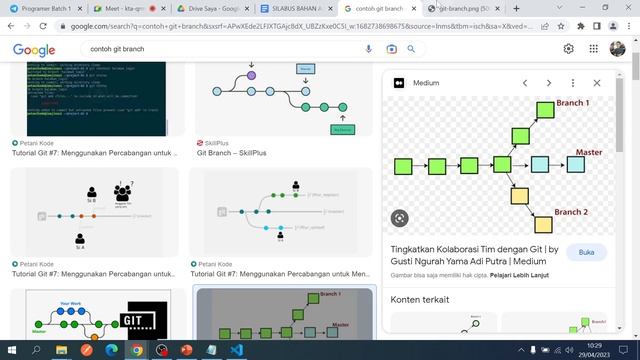Screen dimensions: 640x360
Task: Go to previous image in preview panel
Action: tap(525, 83)
